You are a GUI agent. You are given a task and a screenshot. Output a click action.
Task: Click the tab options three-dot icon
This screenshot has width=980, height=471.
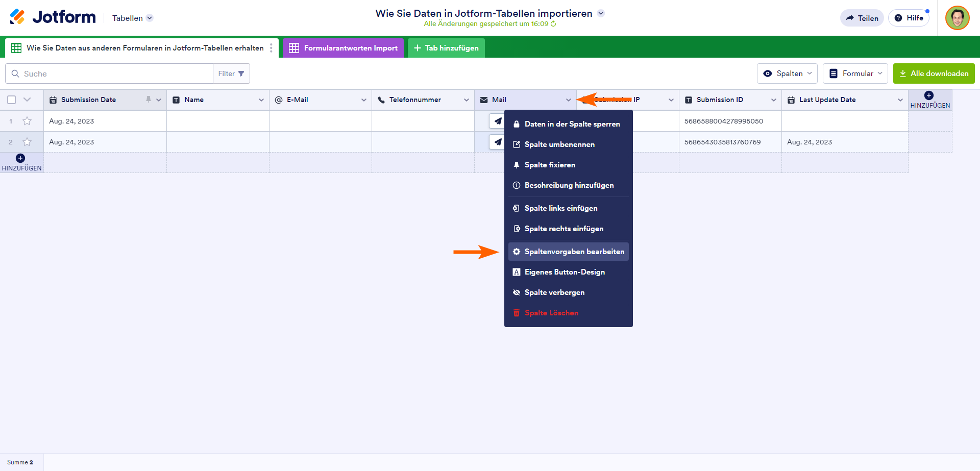pos(271,48)
